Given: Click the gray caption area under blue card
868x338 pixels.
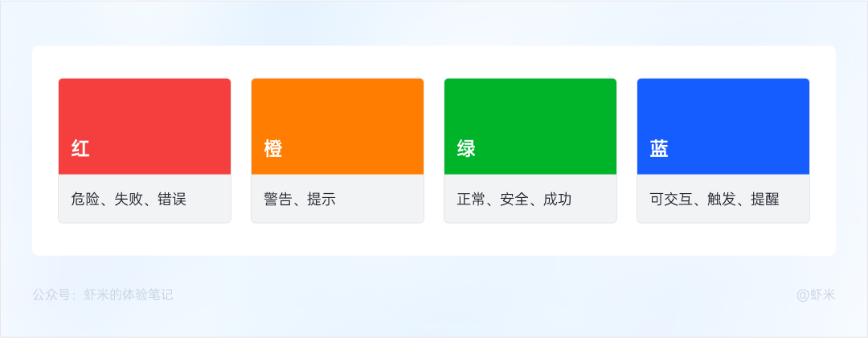Looking at the screenshot, I should (x=723, y=199).
